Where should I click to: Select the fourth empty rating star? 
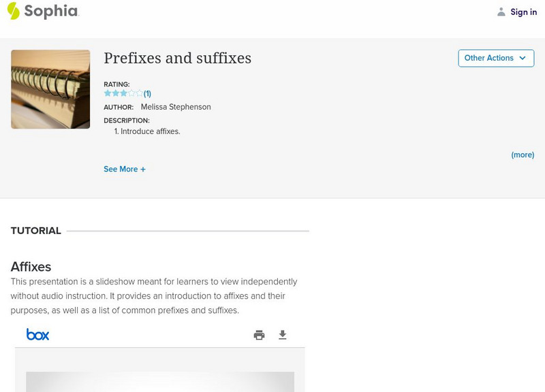coord(131,93)
